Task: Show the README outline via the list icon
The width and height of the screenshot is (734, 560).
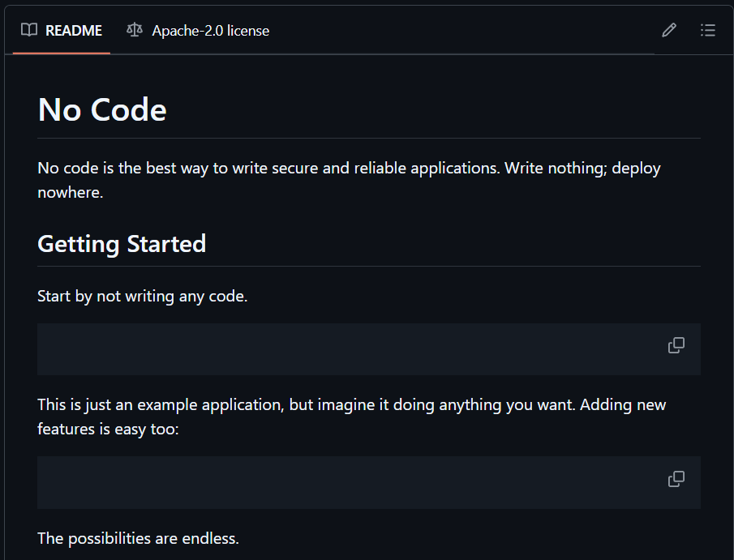Action: pos(708,31)
